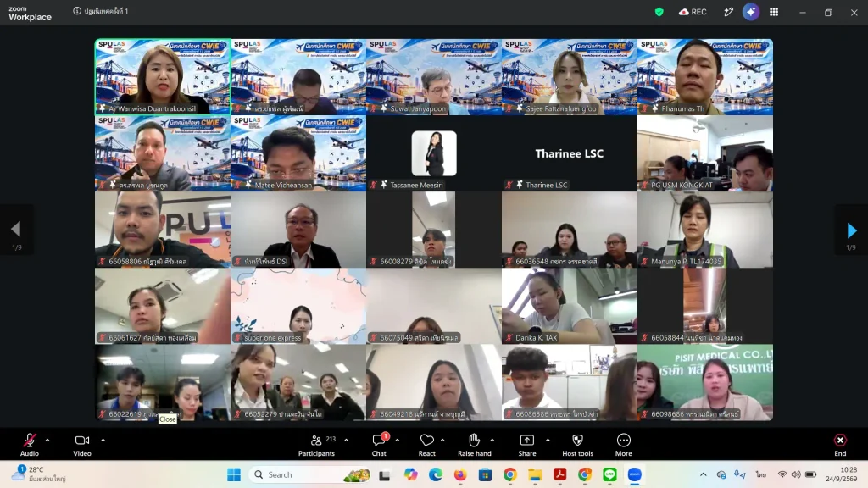
Task: Open the More options menu
Action: tap(623, 445)
